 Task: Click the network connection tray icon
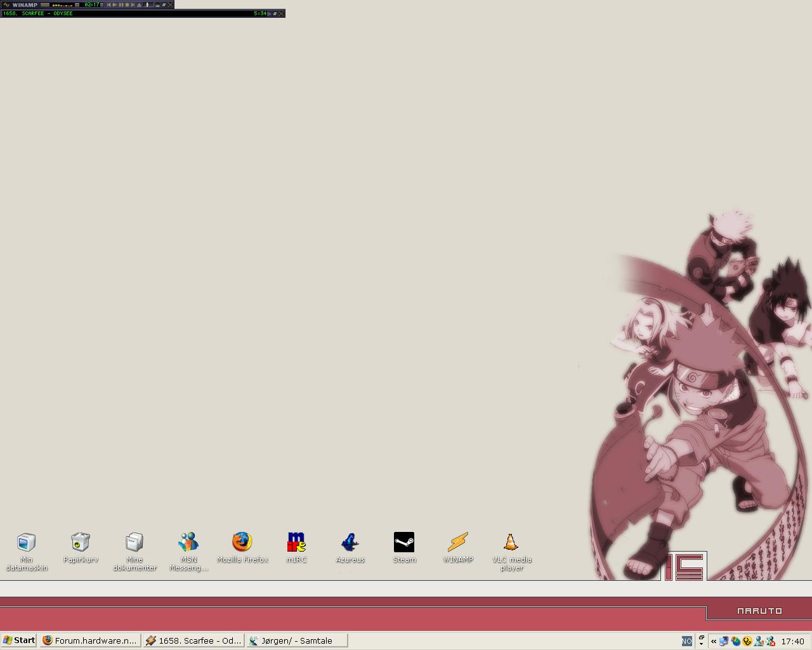(724, 641)
